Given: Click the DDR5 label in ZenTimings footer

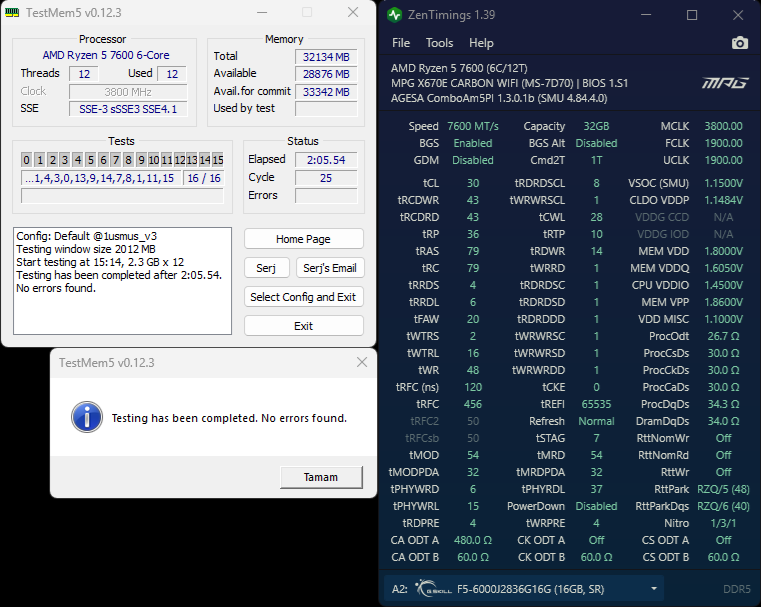Looking at the screenshot, I should coord(737,589).
